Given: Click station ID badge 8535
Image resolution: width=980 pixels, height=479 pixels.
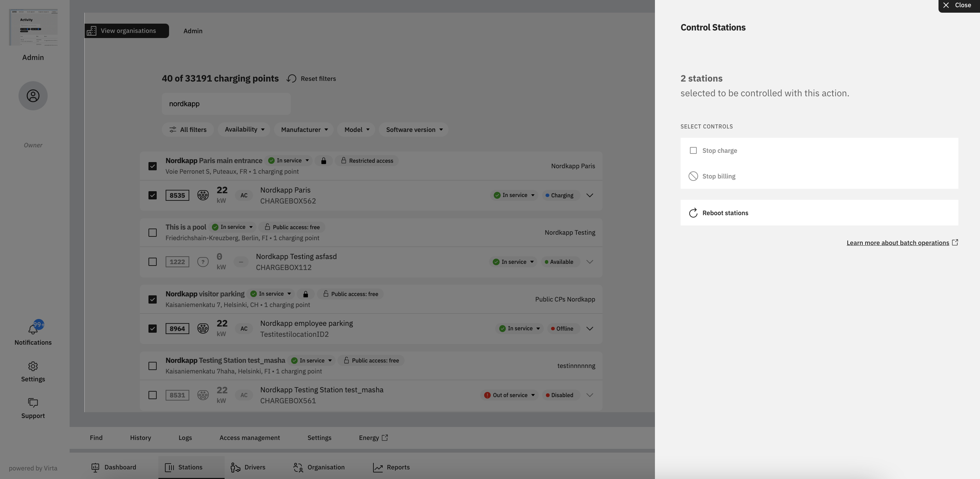Looking at the screenshot, I should tap(177, 195).
